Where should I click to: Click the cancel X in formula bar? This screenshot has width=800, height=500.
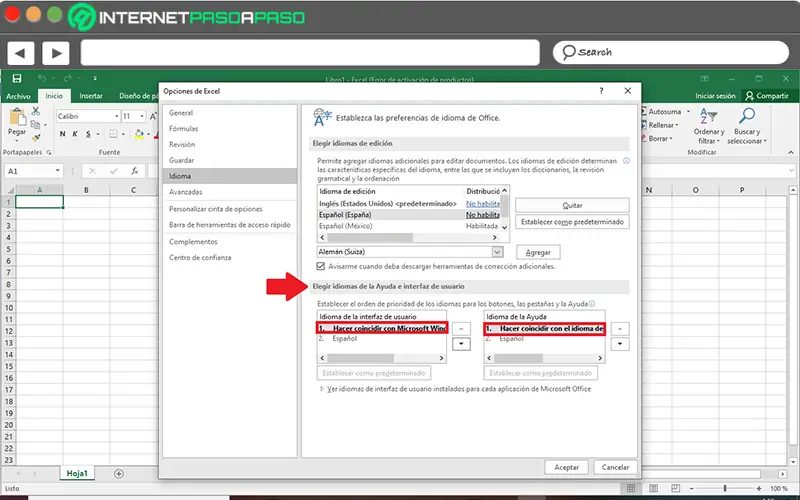92,171
